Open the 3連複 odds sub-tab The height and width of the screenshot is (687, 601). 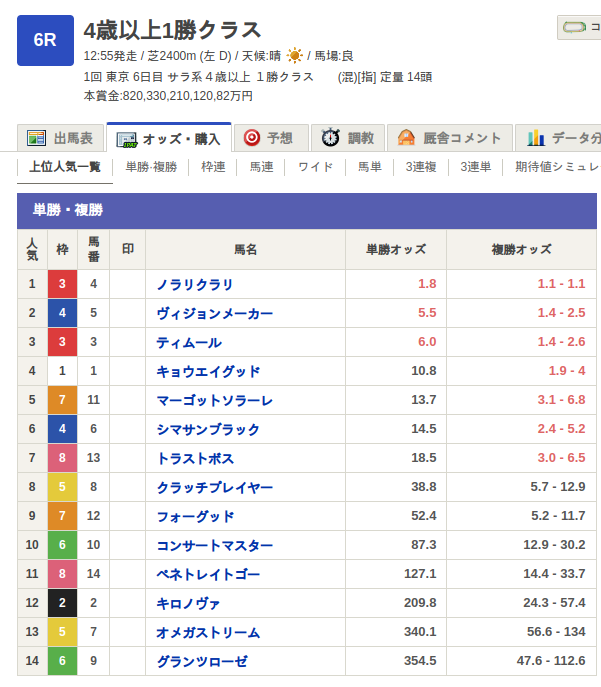(x=421, y=167)
